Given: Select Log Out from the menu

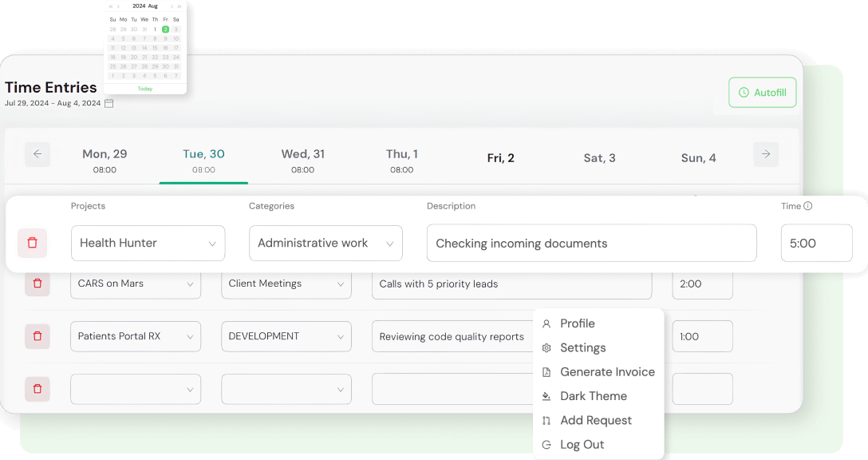Looking at the screenshot, I should pyautogui.click(x=582, y=445).
